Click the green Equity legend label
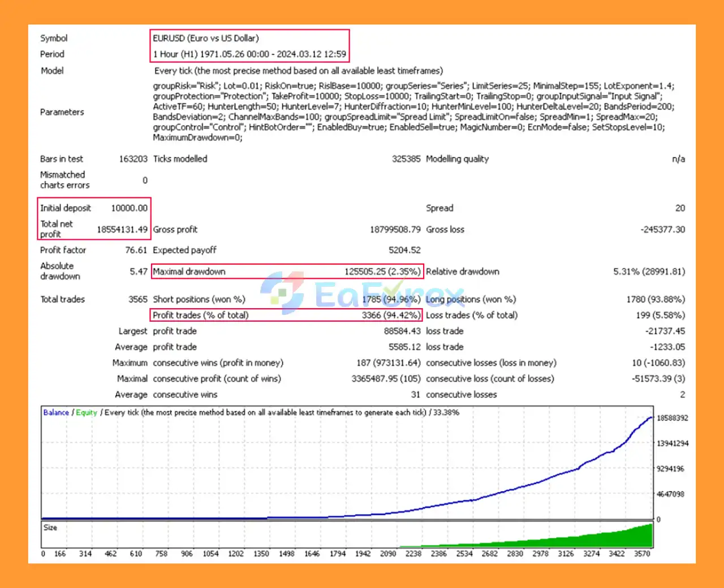This screenshot has height=588, width=724. point(87,413)
